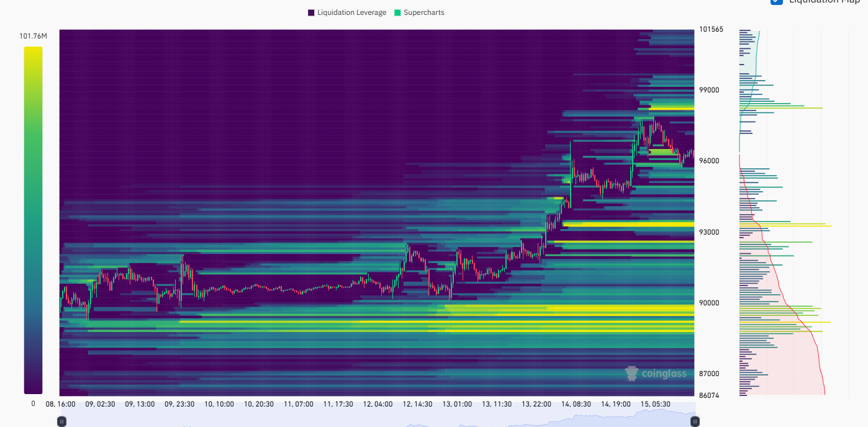Screen dimensions: 868x427
Task: Grab the left handle of zoom slider
Action: pyautogui.click(x=61, y=421)
